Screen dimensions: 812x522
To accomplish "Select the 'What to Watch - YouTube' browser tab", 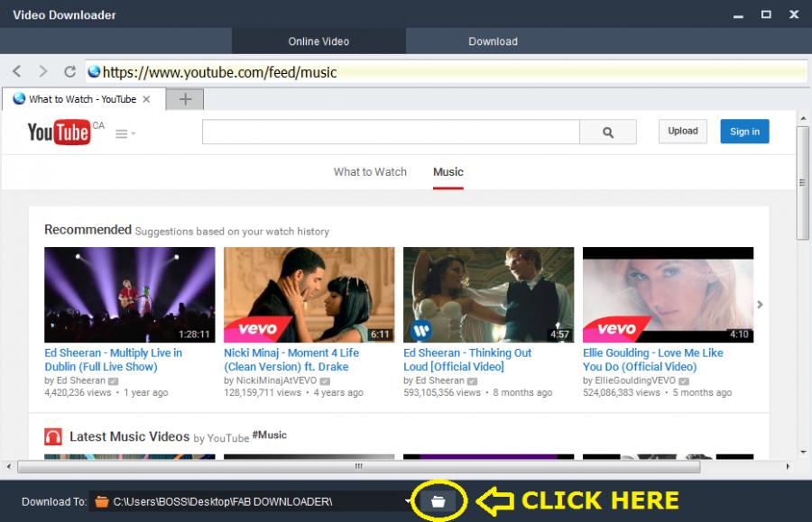I will pyautogui.click(x=83, y=99).
